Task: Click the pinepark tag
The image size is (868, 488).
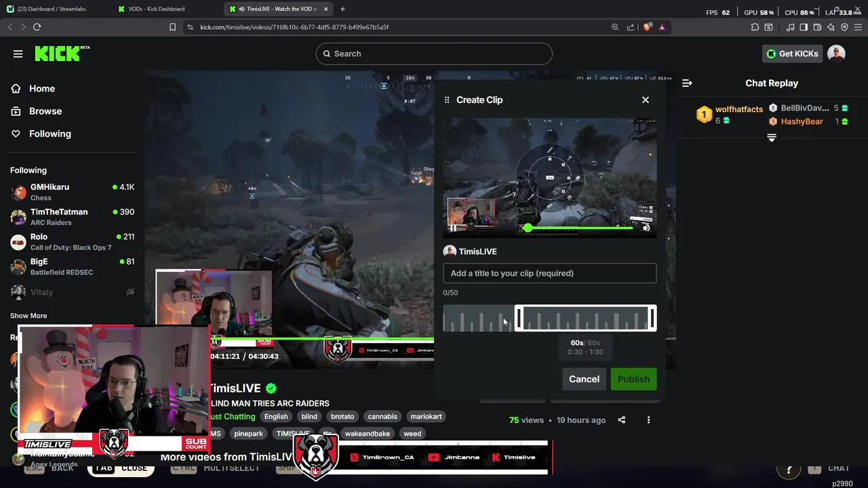Action: pos(248,434)
